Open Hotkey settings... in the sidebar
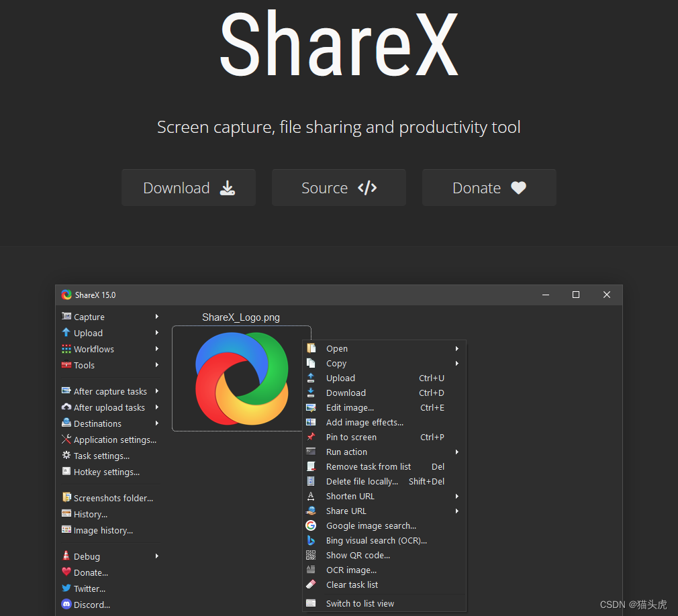678x616 pixels. tap(106, 472)
